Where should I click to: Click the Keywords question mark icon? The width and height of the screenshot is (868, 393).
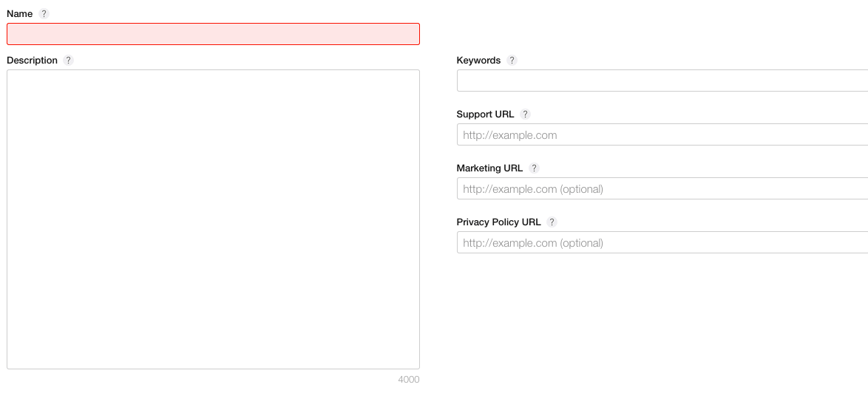click(512, 61)
